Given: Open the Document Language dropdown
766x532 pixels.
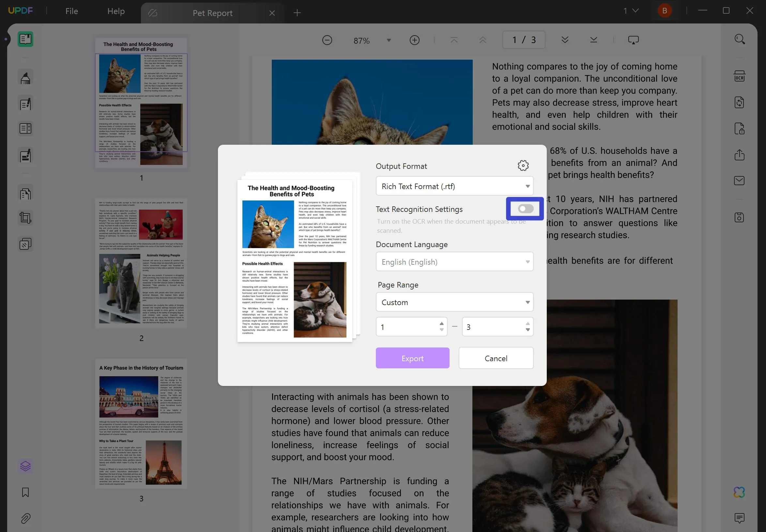Looking at the screenshot, I should click(454, 262).
